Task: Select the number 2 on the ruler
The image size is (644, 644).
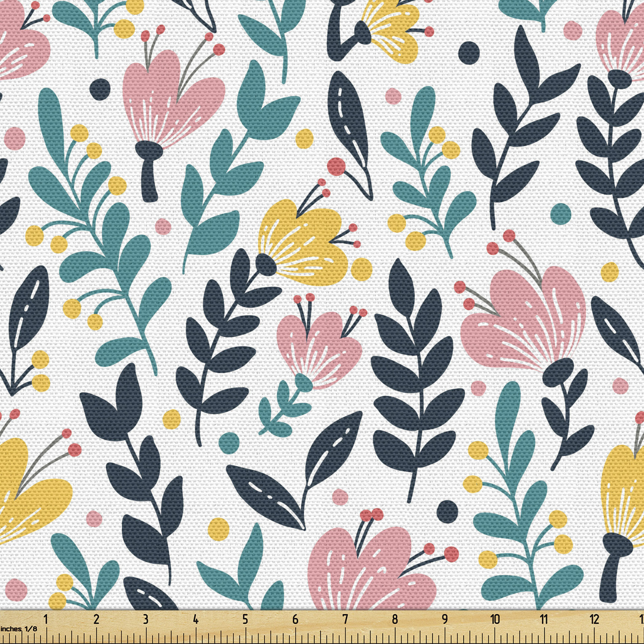Action: (x=96, y=619)
